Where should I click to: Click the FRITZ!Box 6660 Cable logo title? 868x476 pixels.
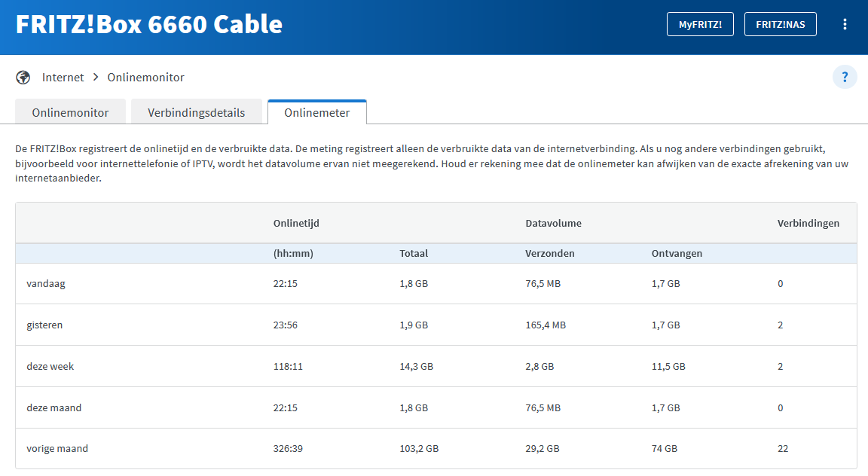149,24
